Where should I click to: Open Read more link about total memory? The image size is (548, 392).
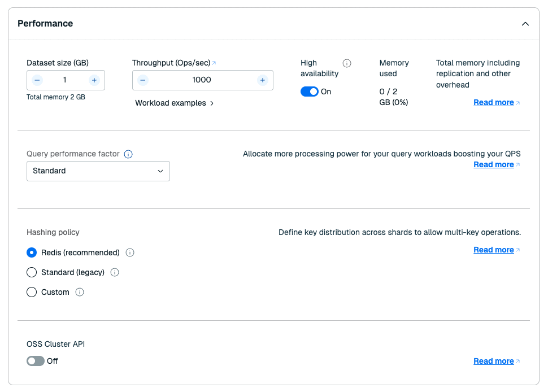pos(494,102)
